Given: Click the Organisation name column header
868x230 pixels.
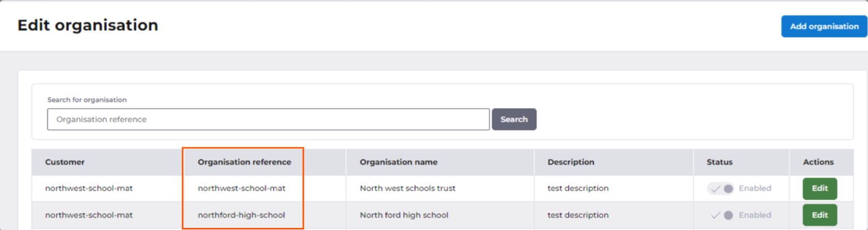Looking at the screenshot, I should click(399, 162).
